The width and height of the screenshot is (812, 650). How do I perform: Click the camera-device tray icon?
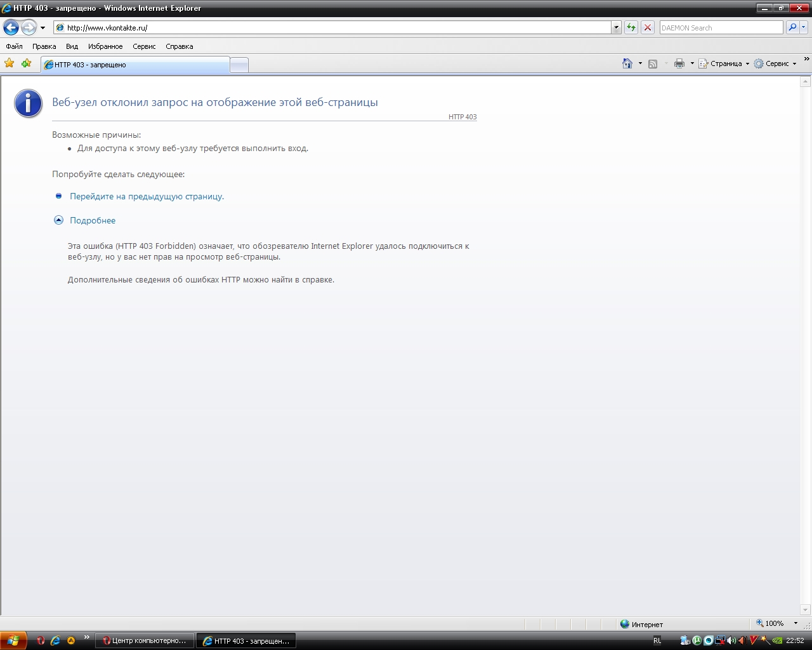coord(685,640)
